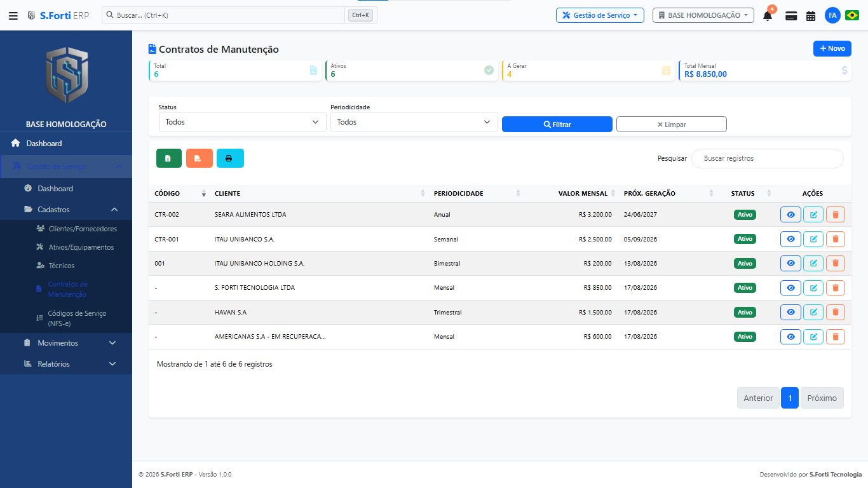Viewport: 868px width, 488px height.
Task: View AMERICANAS S.A contract eye icon
Action: click(791, 337)
